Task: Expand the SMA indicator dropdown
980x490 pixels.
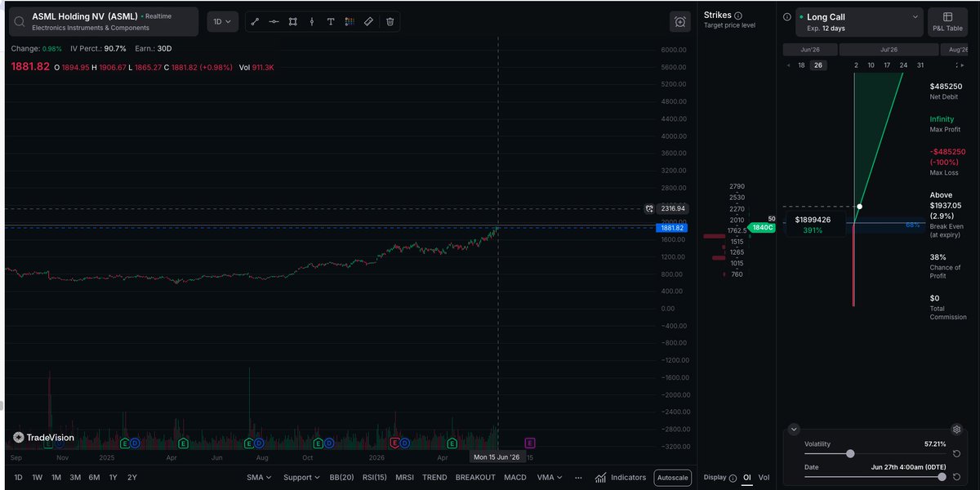Action: (260, 478)
